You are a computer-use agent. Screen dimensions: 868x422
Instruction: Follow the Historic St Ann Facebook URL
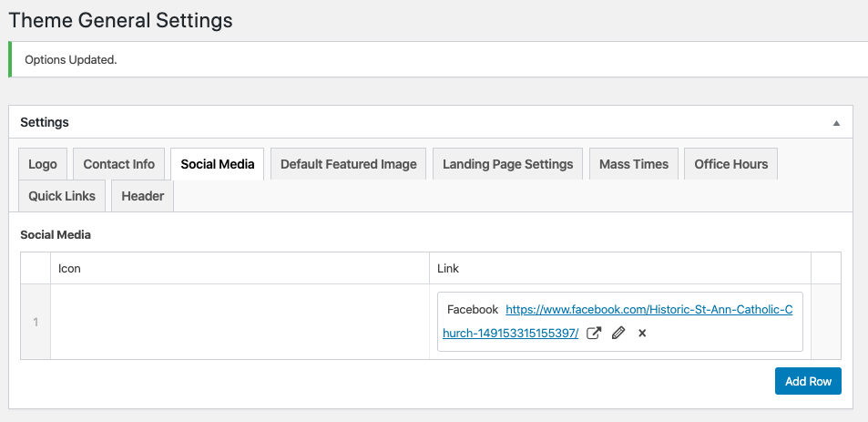[648, 310]
